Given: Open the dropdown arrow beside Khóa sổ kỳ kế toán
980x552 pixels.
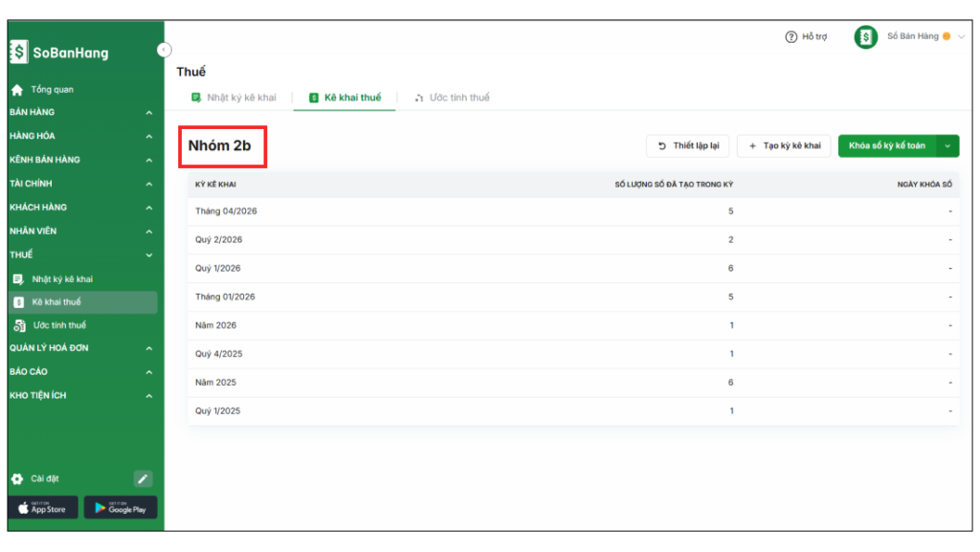Looking at the screenshot, I should coord(947,146).
